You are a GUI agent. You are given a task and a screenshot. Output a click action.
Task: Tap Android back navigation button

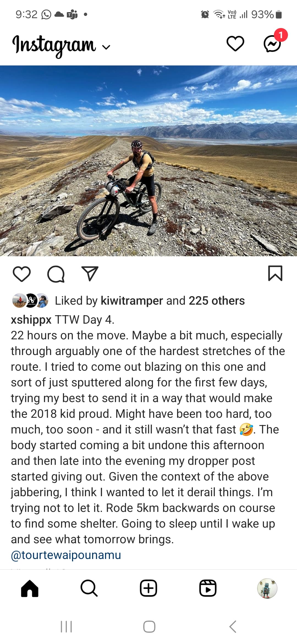(x=233, y=627)
